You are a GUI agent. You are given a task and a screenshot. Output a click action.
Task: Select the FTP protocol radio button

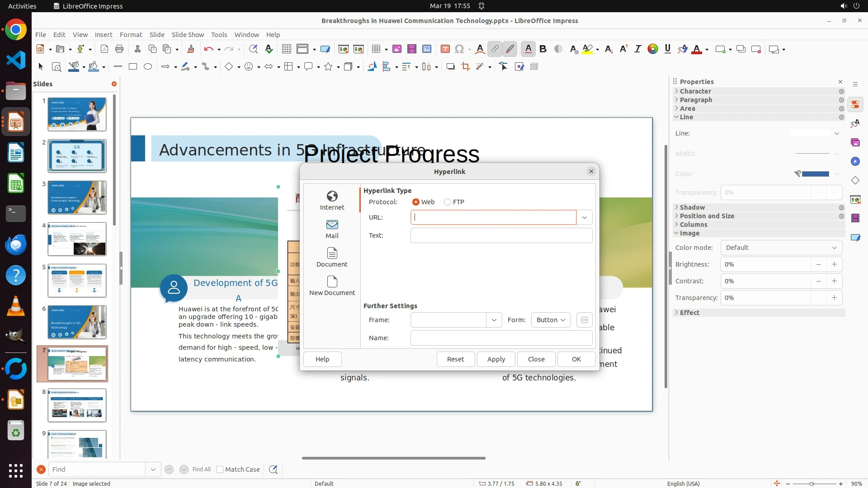[448, 202]
